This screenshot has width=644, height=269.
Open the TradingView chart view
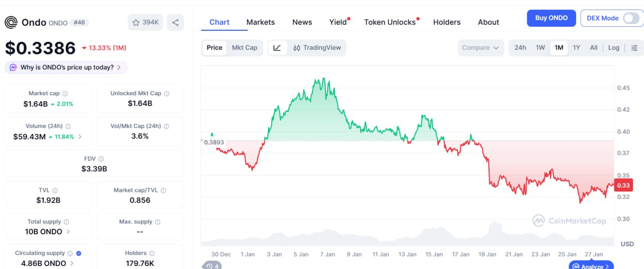317,48
